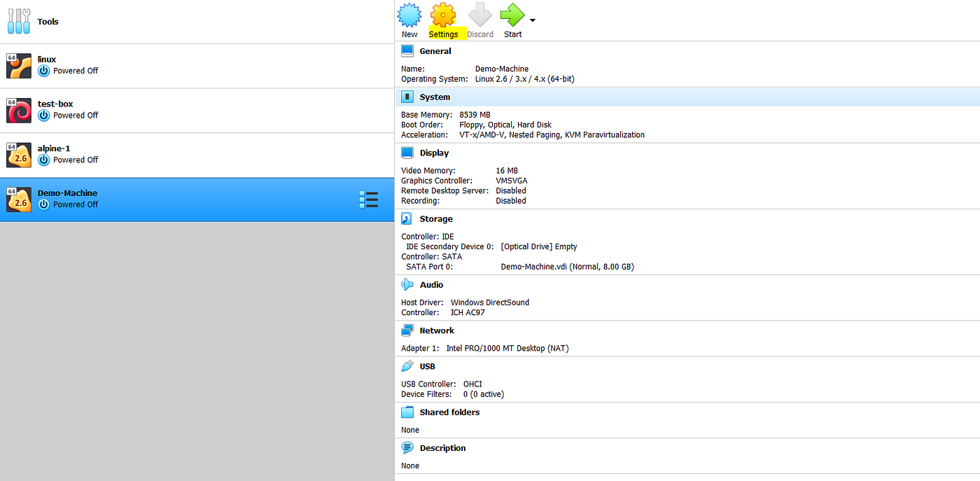Select the Demo-Machine machine name
This screenshot has height=481, width=980.
pos(67,193)
